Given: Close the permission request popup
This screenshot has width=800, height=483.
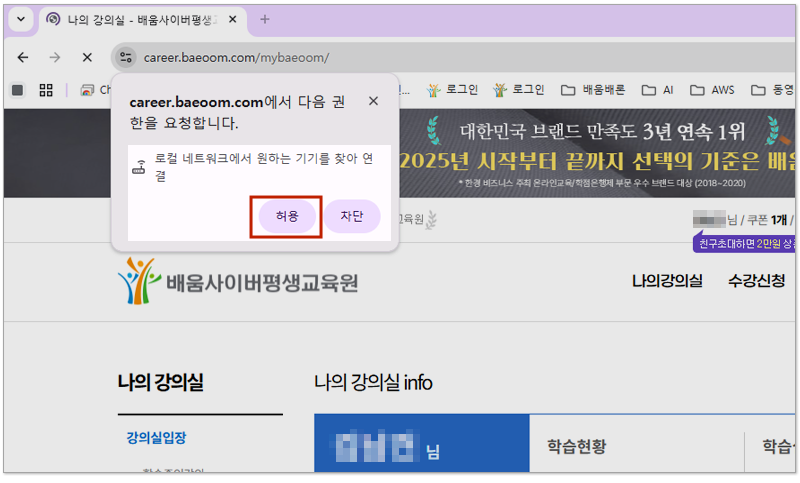Looking at the screenshot, I should 373,101.
